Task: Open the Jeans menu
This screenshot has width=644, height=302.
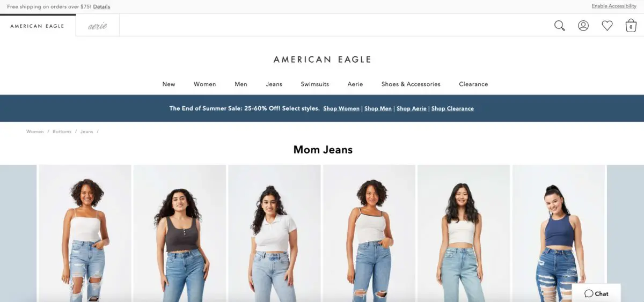Action: pyautogui.click(x=274, y=84)
